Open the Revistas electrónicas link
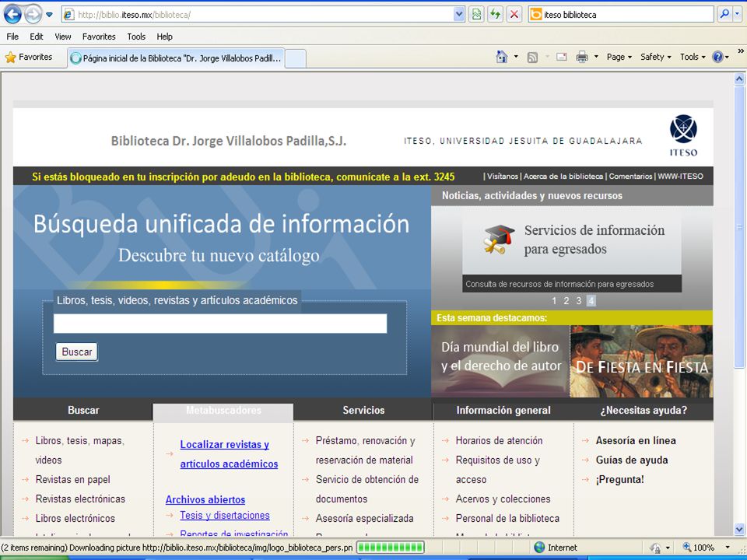 (80, 499)
